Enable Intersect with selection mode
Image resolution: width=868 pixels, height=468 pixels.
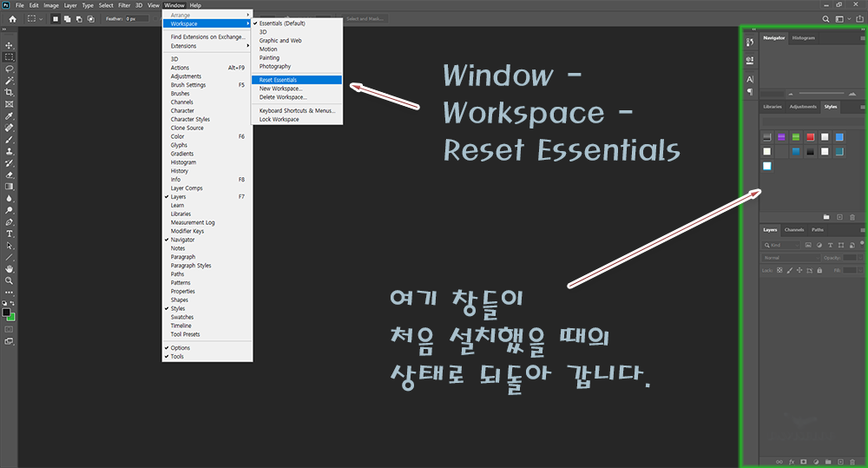click(91, 19)
